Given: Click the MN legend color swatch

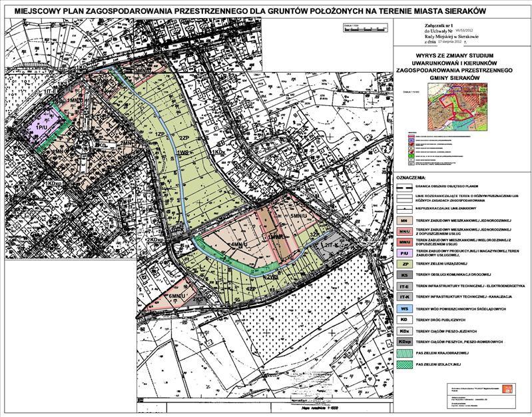Looking at the screenshot, I should (404, 220).
